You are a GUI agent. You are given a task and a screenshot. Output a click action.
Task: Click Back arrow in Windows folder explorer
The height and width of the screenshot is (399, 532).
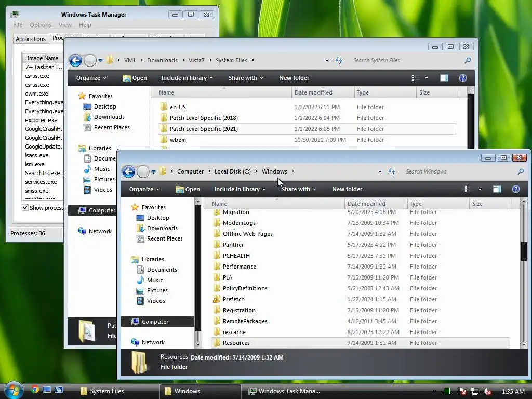pos(129,171)
